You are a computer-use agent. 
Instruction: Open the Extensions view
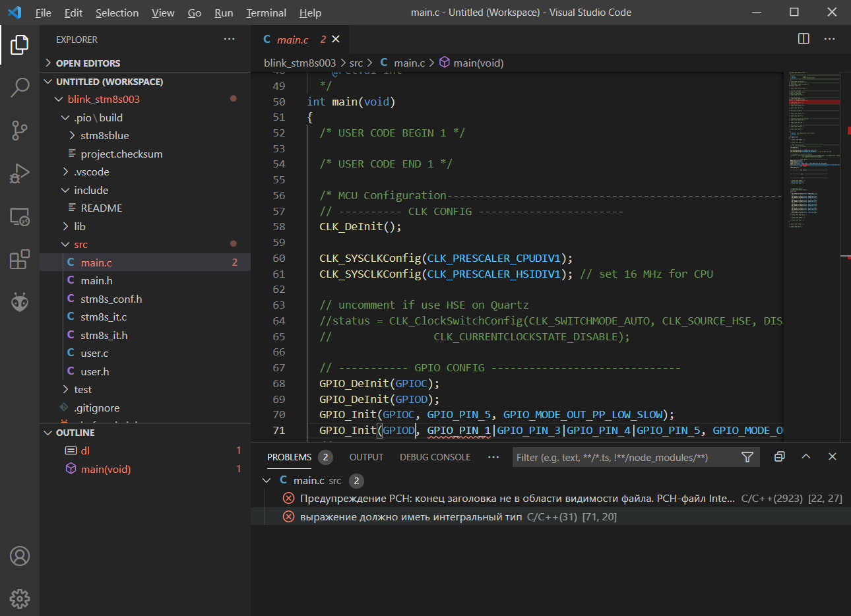(x=20, y=259)
